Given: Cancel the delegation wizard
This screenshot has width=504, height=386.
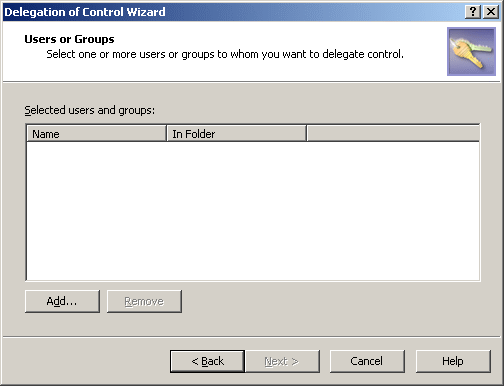Looking at the screenshot, I should pyautogui.click(x=367, y=361).
